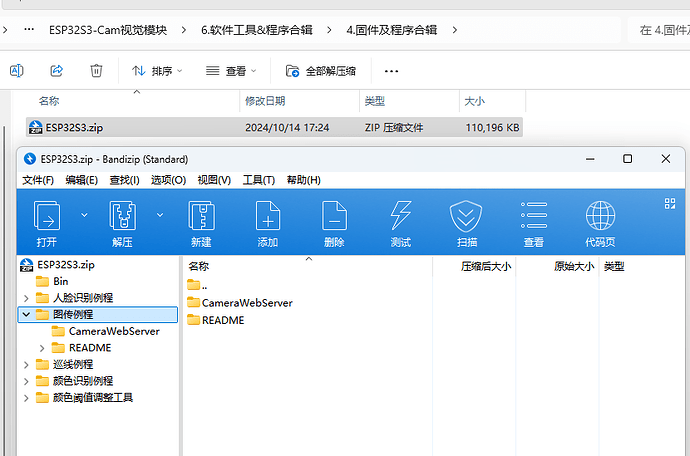Click the share icon in Explorer toolbar
690x456 pixels.
coord(56,70)
